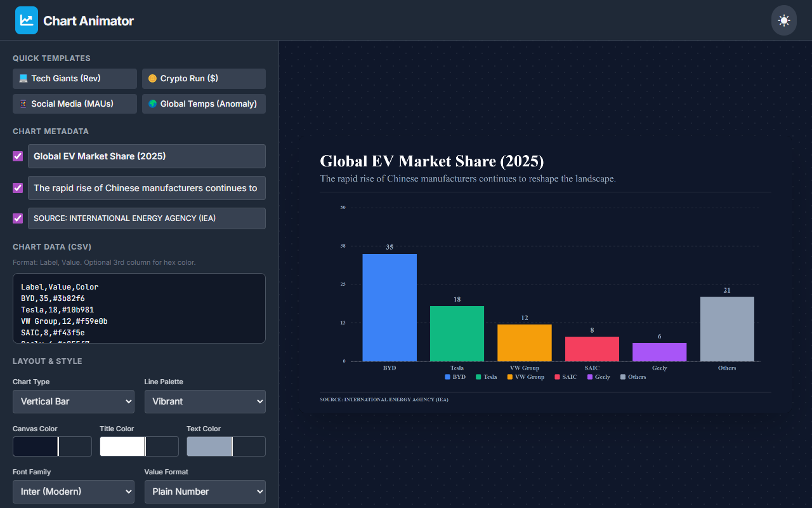
Task: Click the globe icon on Global Temps template
Action: pyautogui.click(x=152, y=104)
